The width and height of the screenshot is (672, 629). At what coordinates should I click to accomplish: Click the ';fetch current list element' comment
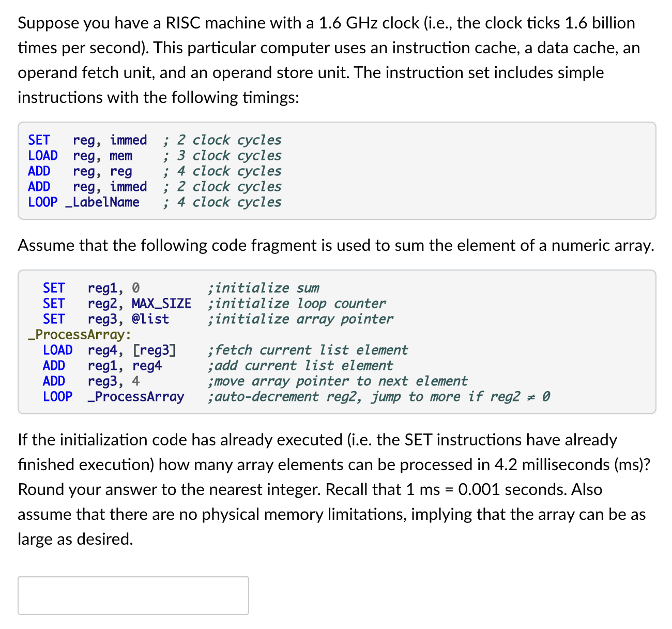(308, 350)
